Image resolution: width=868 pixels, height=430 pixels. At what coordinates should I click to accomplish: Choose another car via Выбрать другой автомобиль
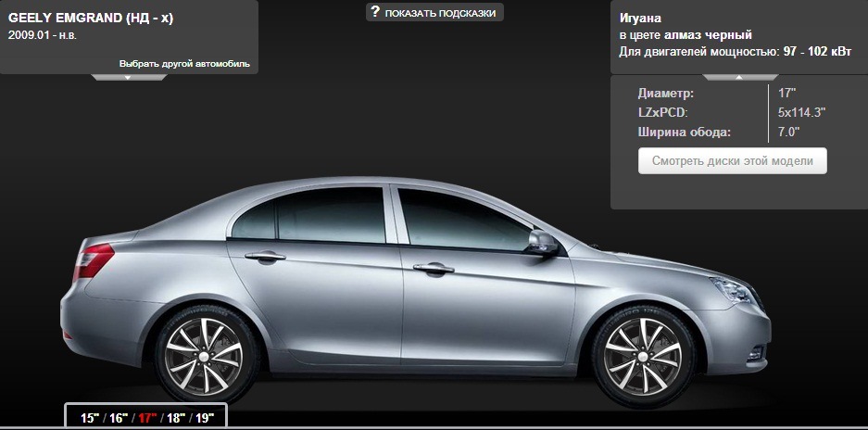point(184,64)
